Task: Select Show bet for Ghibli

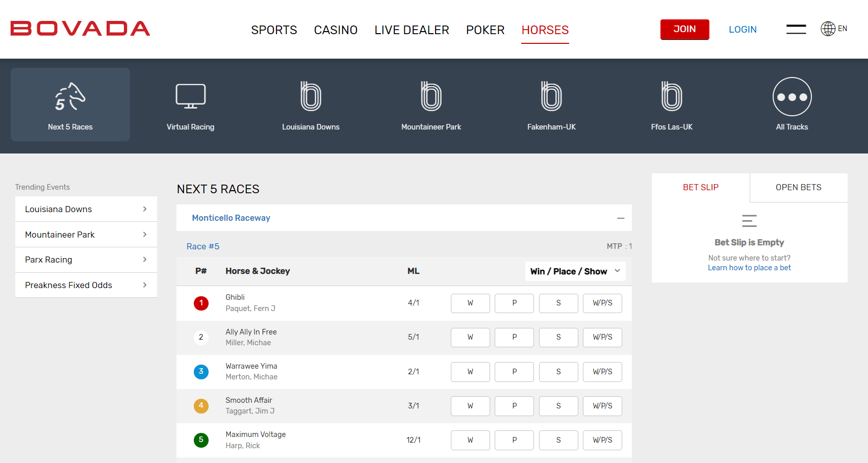Action: [558, 303]
